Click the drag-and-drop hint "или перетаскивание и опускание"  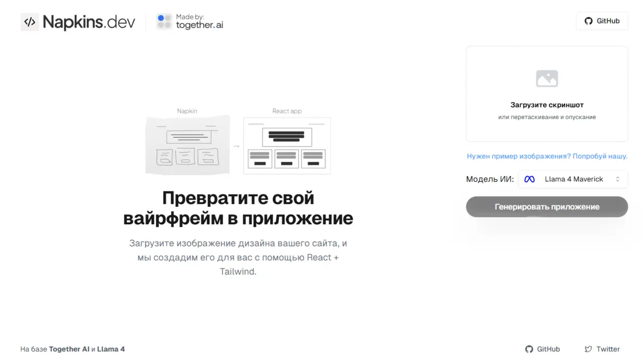547,117
